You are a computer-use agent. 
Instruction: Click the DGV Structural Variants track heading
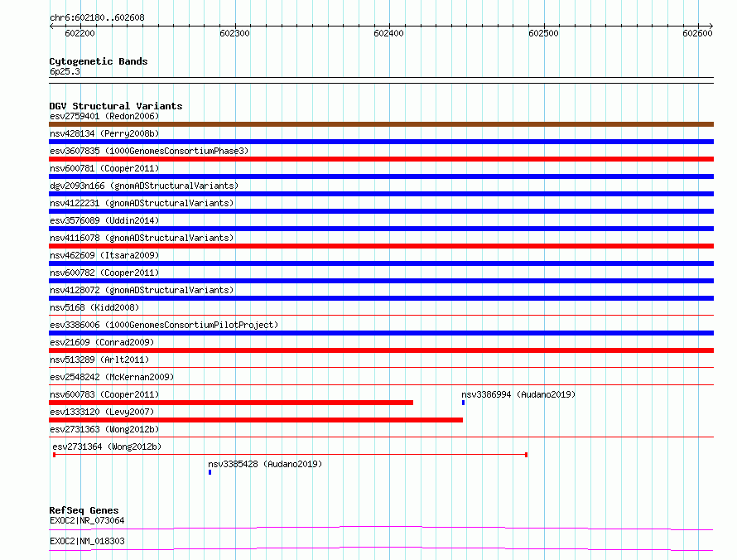click(116, 106)
